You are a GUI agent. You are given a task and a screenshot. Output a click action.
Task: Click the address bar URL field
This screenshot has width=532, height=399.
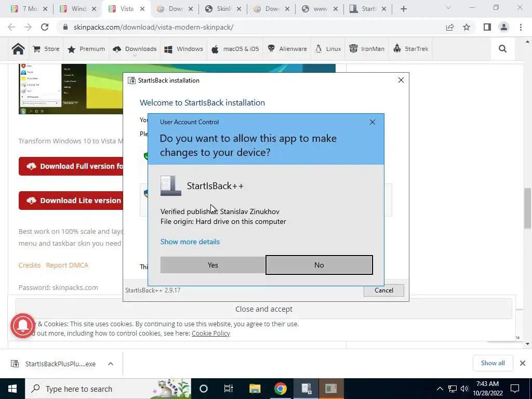tap(251, 27)
